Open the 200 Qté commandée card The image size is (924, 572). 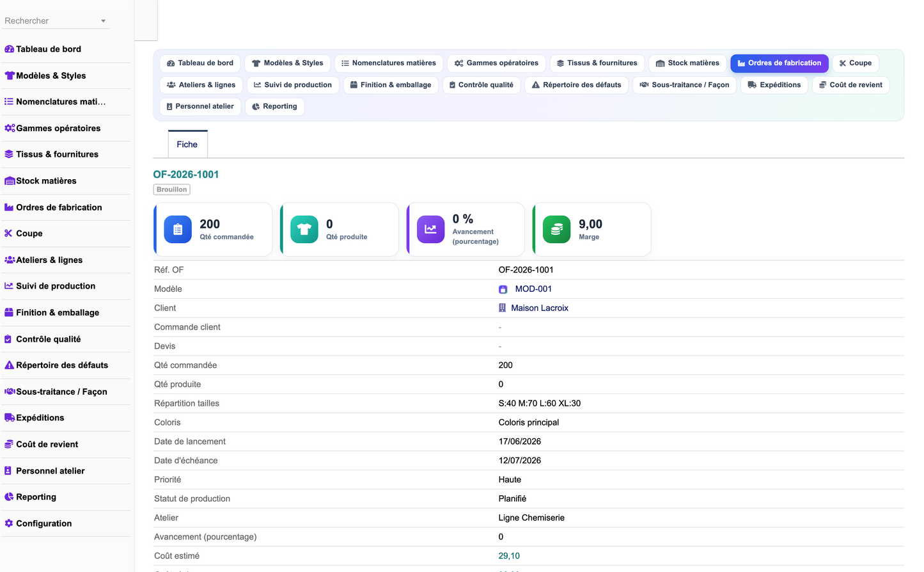(213, 230)
